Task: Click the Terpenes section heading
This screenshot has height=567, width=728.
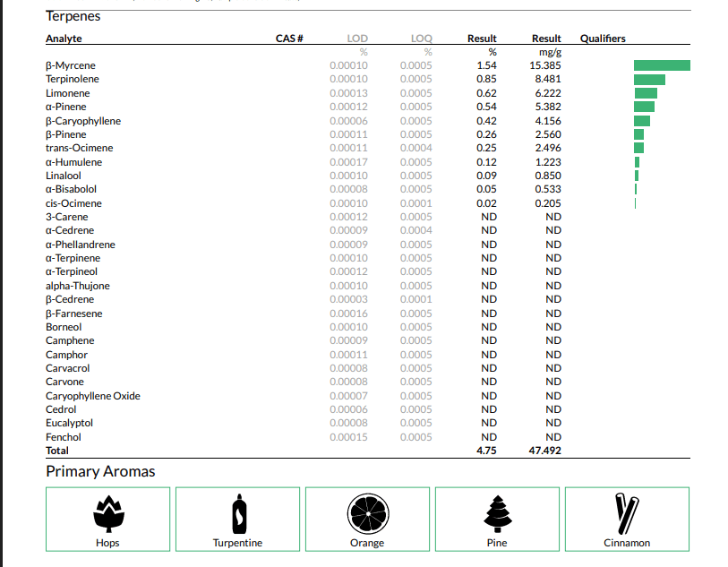Action: (73, 16)
